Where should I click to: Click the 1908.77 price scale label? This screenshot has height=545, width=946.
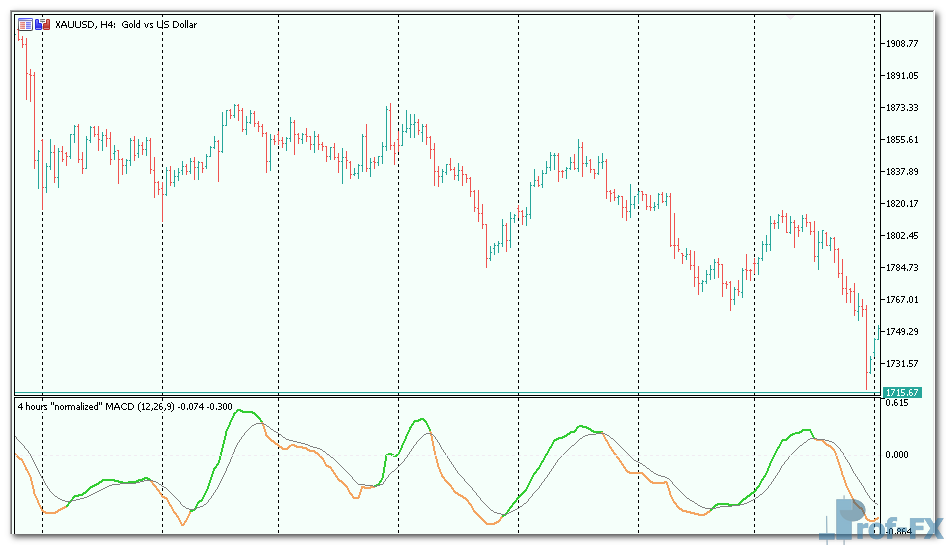[902, 44]
